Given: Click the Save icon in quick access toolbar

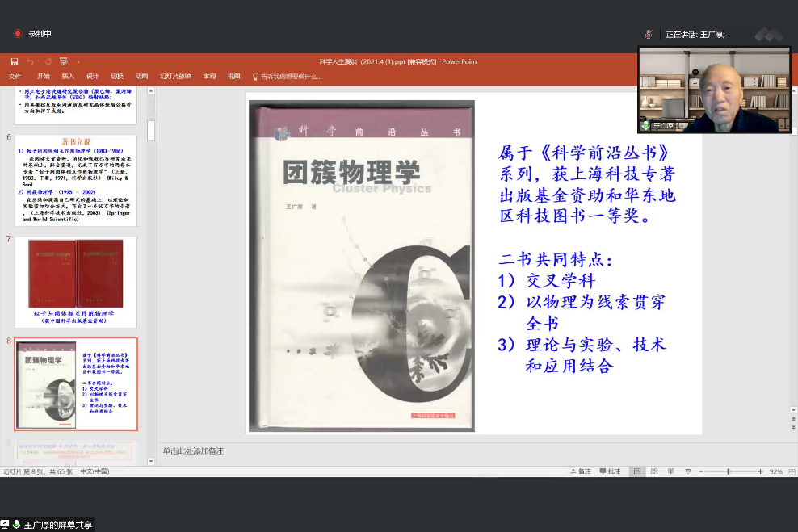Looking at the screenshot, I should 14,61.
